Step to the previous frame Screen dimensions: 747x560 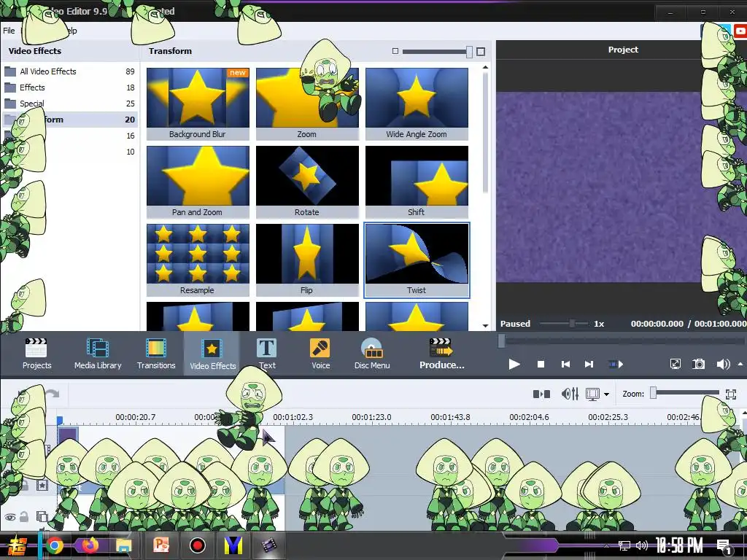(565, 365)
